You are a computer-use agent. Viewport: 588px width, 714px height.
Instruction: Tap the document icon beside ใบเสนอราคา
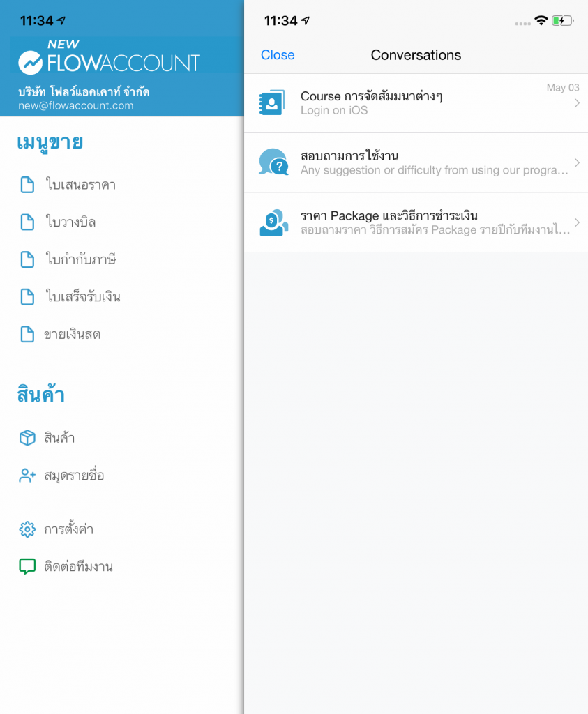pos(27,185)
